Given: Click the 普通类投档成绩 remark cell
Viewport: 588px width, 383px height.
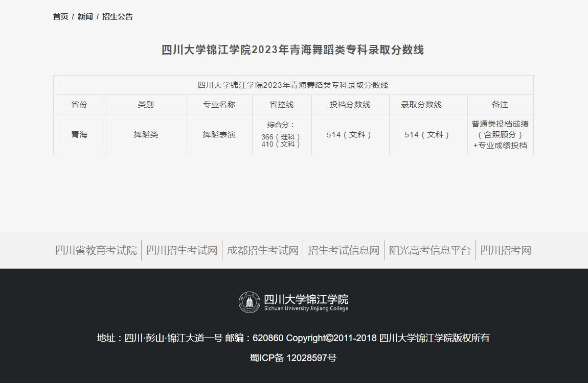Looking at the screenshot, I should click(500, 134).
